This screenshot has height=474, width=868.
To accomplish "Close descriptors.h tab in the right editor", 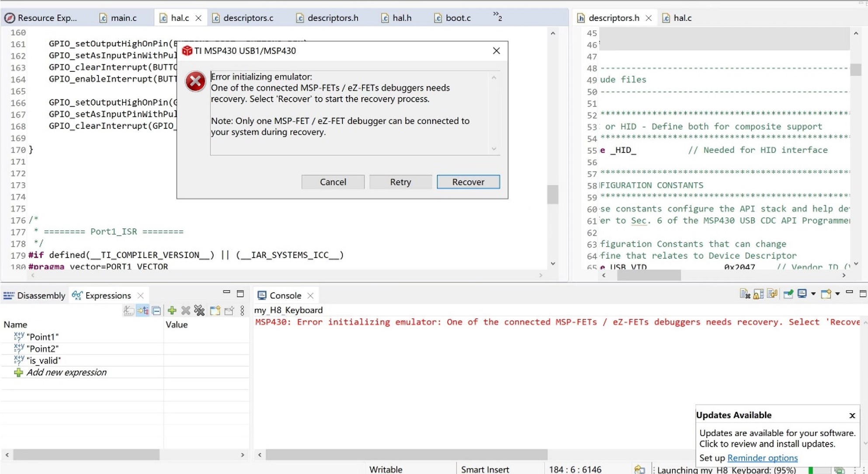I will point(649,18).
